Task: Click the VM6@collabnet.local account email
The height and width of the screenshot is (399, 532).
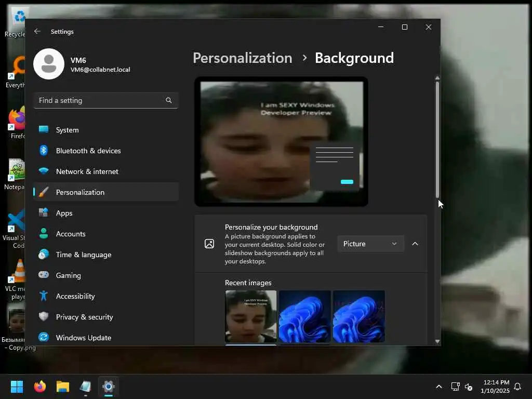Action: (100, 70)
